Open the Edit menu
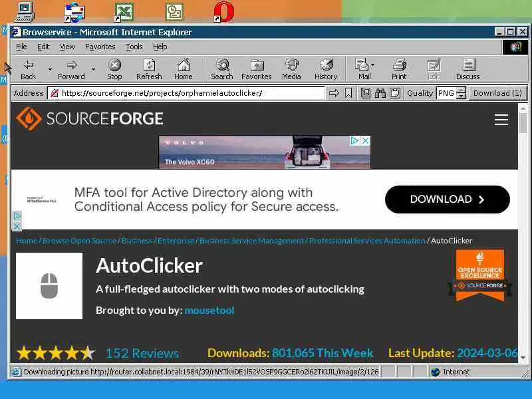Viewport: 532px width, 399px height. click(x=43, y=47)
